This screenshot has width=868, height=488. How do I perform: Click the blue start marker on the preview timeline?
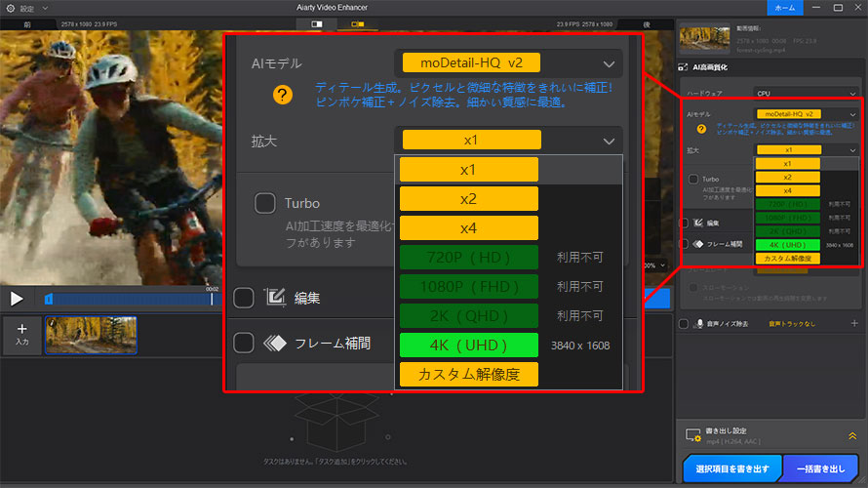(49, 299)
